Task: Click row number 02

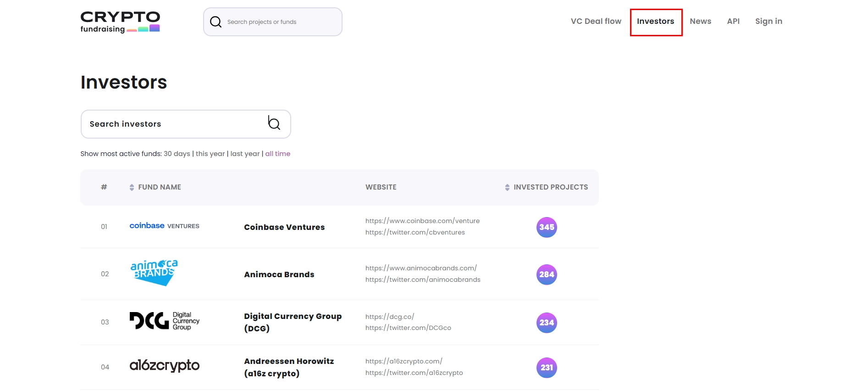Action: point(105,274)
